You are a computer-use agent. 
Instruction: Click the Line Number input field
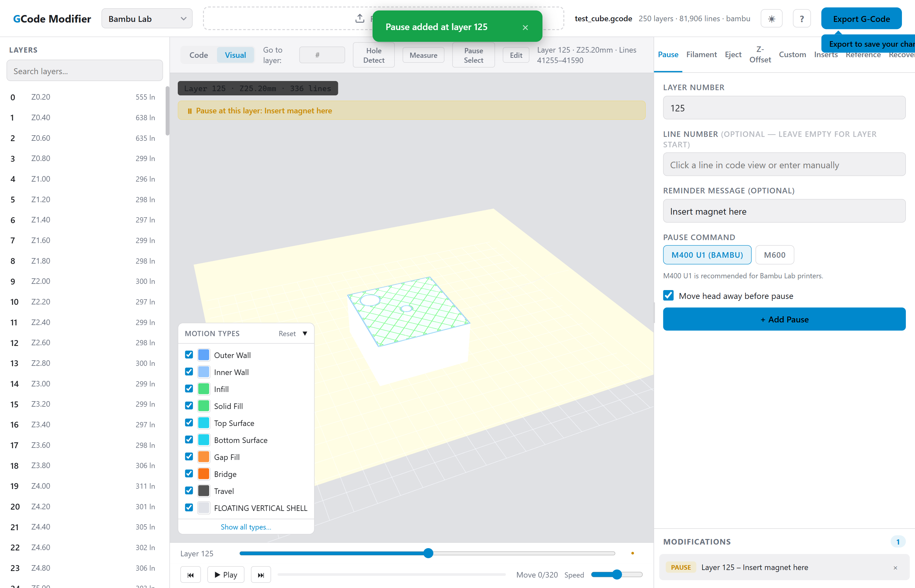[x=784, y=165]
